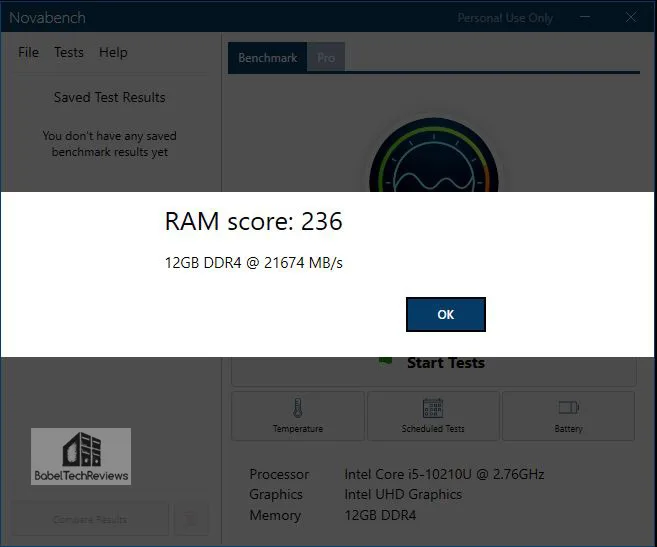The height and width of the screenshot is (547, 657).
Task: Minimize the Novabench window
Action: [585, 17]
